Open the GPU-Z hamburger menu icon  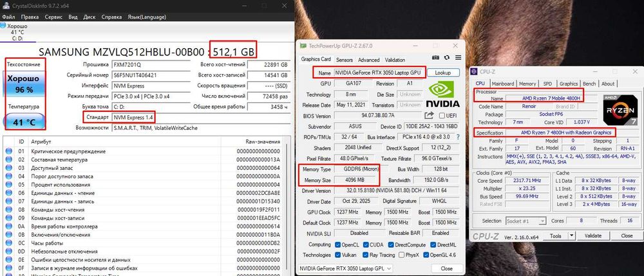tap(458, 58)
